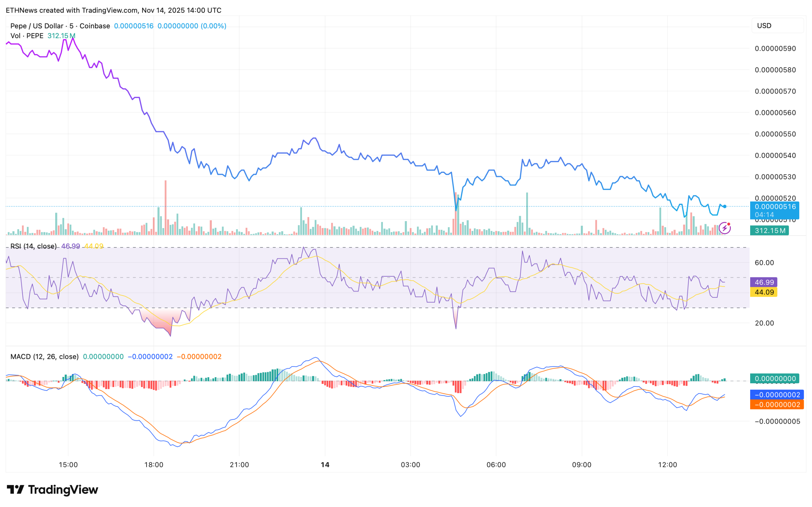Click the orange MACD signal value tag
812x507 pixels.
776,405
